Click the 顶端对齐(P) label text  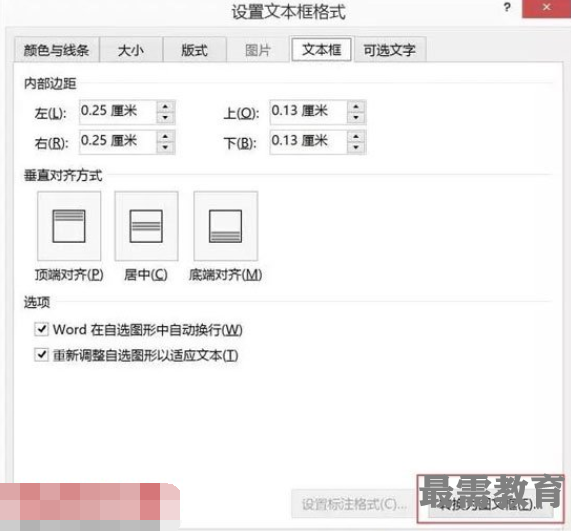[69, 275]
